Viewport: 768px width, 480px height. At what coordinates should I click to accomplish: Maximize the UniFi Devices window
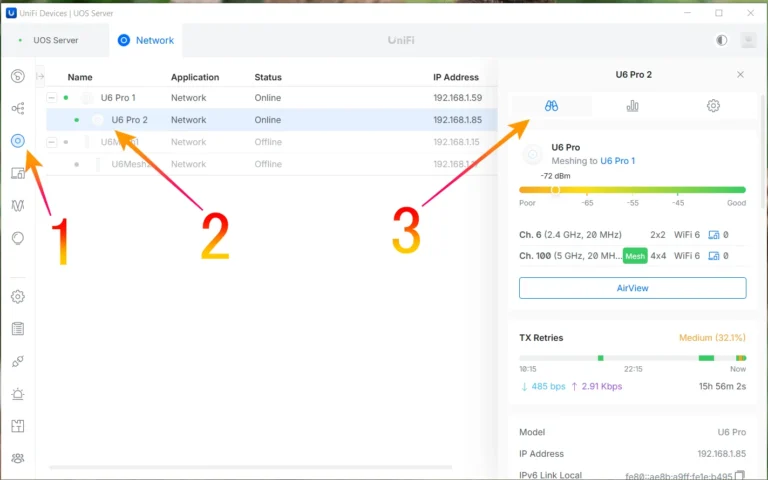(x=719, y=13)
